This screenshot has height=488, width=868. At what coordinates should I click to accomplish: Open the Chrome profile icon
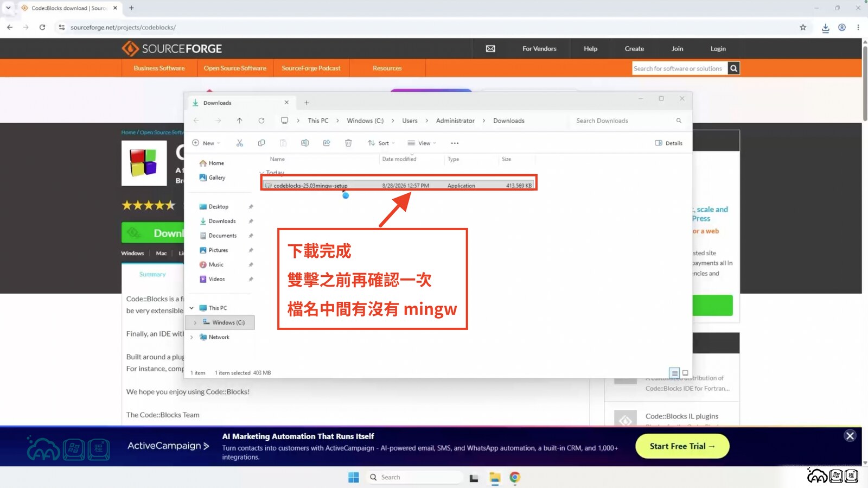tap(842, 27)
